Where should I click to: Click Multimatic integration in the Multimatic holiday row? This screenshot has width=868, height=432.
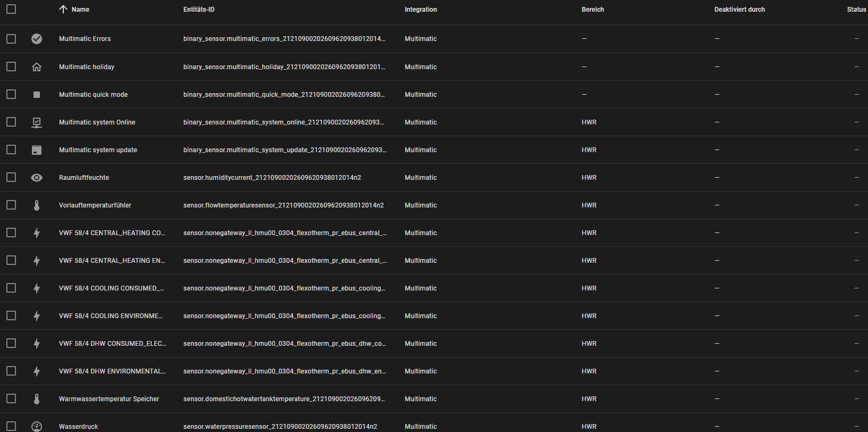(x=421, y=67)
